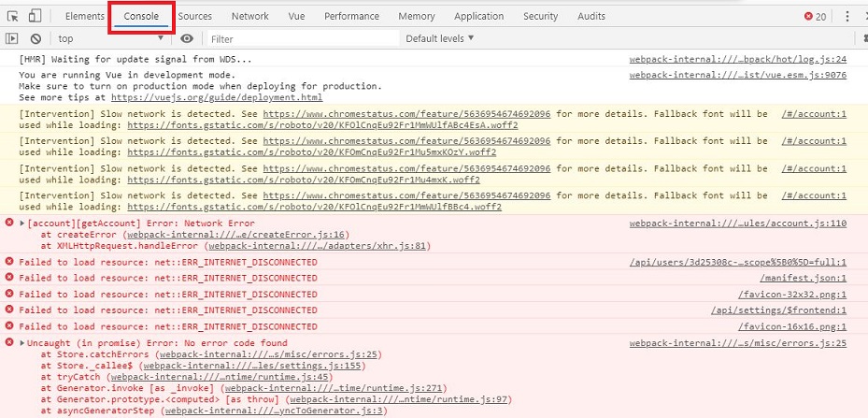Show the console sidebar panel
Image resolution: width=868 pixels, height=418 pixels.
(x=12, y=38)
